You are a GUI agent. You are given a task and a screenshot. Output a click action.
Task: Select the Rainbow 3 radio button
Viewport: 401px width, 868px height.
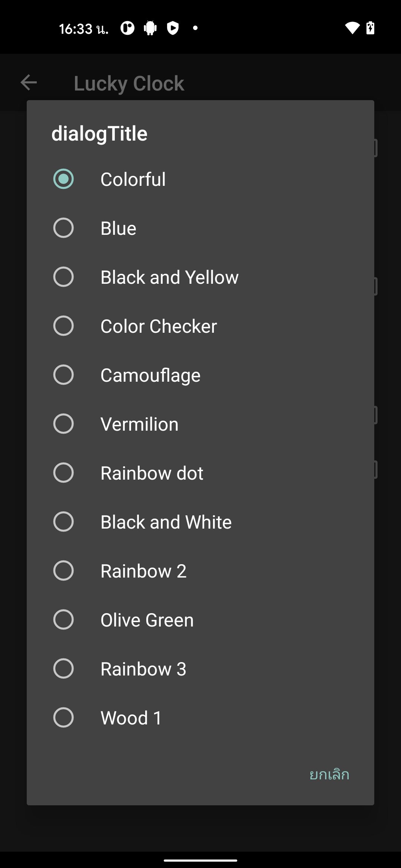coord(63,668)
